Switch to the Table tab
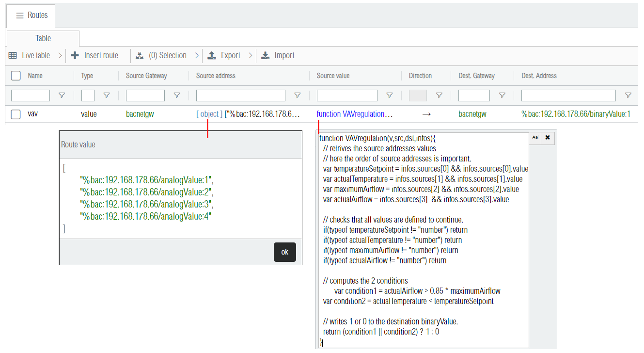The width and height of the screenshot is (644, 353). point(43,38)
